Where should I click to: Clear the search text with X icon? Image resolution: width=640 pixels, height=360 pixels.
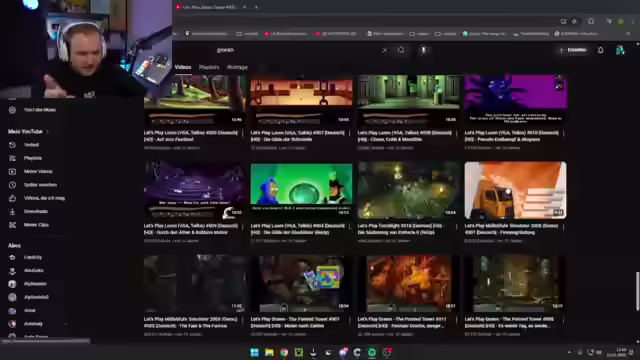pos(384,50)
